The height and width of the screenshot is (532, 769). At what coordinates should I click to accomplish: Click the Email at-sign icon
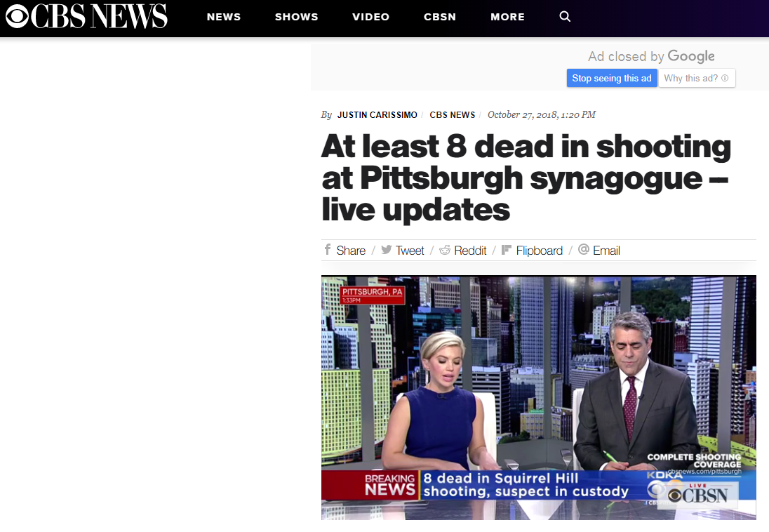pos(583,250)
